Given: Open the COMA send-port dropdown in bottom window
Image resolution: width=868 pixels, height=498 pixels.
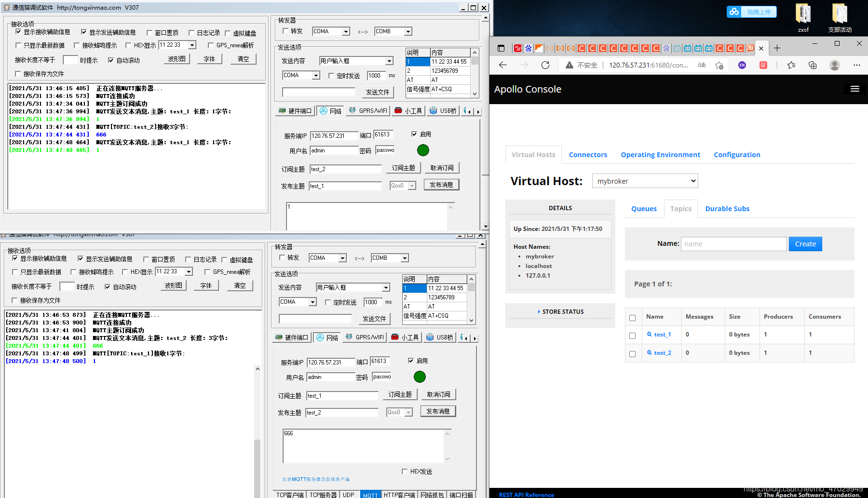Looking at the screenshot, I should click(x=312, y=302).
